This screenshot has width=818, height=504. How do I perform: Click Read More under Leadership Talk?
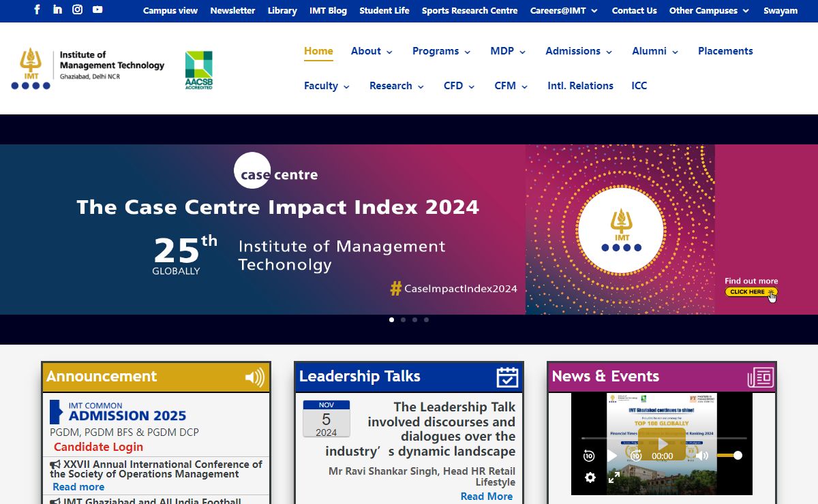487,497
